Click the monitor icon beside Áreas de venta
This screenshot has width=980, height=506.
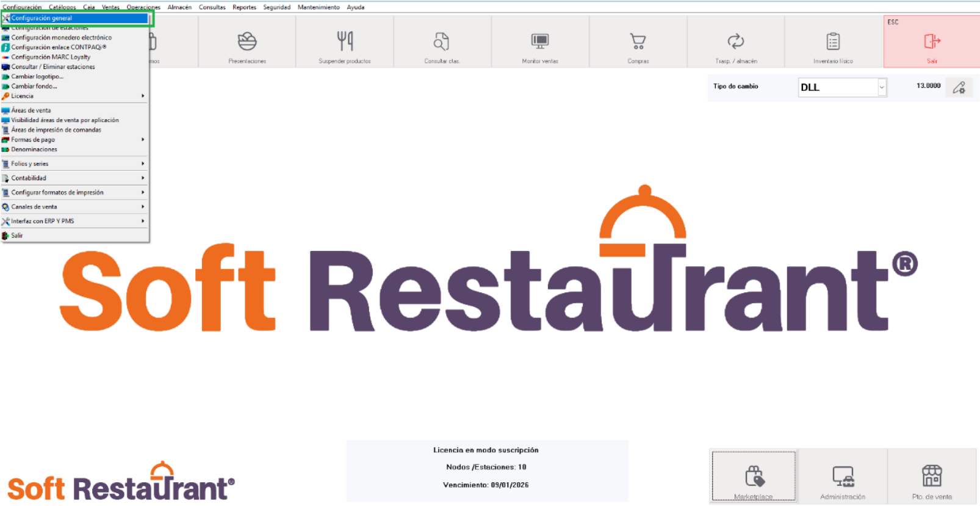click(5, 110)
